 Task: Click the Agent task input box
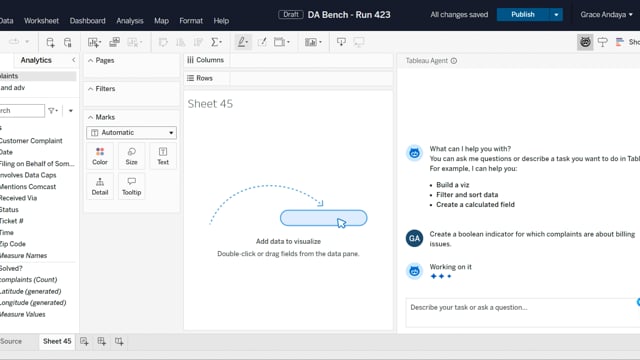(x=522, y=313)
